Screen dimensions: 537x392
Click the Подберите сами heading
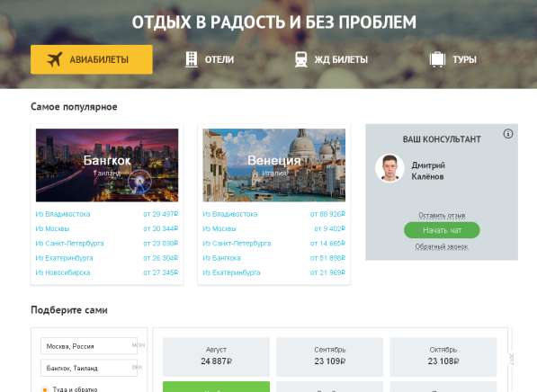coord(69,310)
